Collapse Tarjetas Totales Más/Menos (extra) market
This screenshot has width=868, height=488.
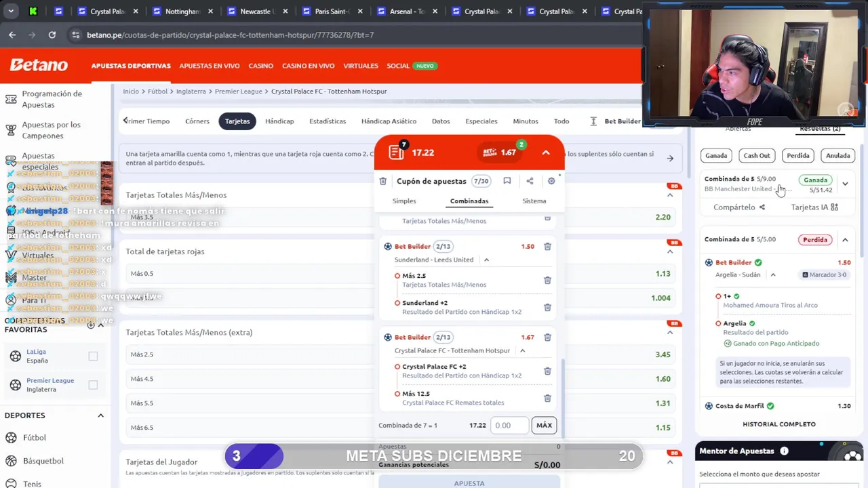pos(670,332)
